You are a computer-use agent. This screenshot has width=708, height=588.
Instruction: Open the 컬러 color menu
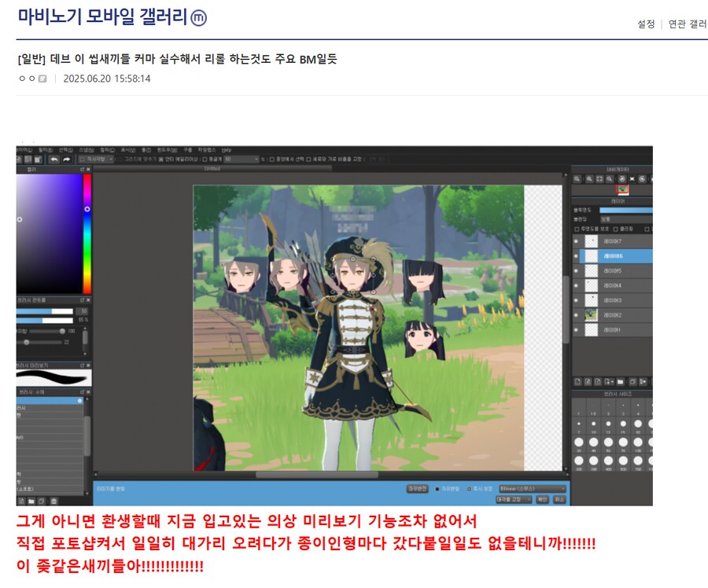coord(108,150)
